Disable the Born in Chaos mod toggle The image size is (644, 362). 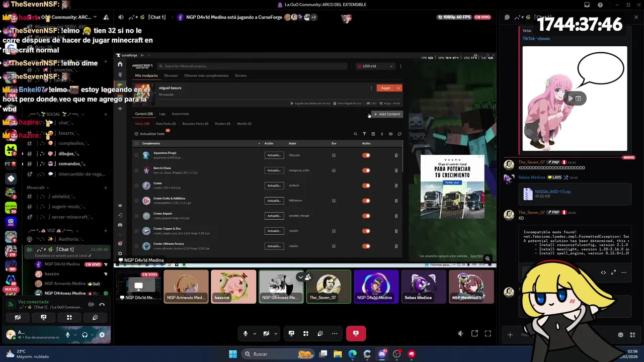click(x=366, y=170)
